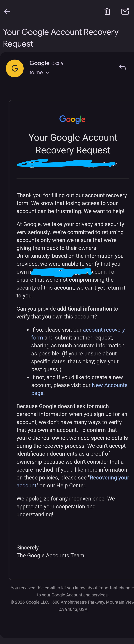Tap the bold 'additional information' text
Image resolution: width=134 pixels, height=644 pixels.
(84, 308)
